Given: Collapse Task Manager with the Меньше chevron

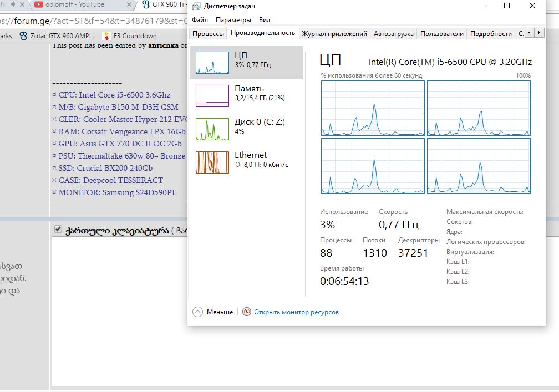Looking at the screenshot, I should tap(198, 312).
